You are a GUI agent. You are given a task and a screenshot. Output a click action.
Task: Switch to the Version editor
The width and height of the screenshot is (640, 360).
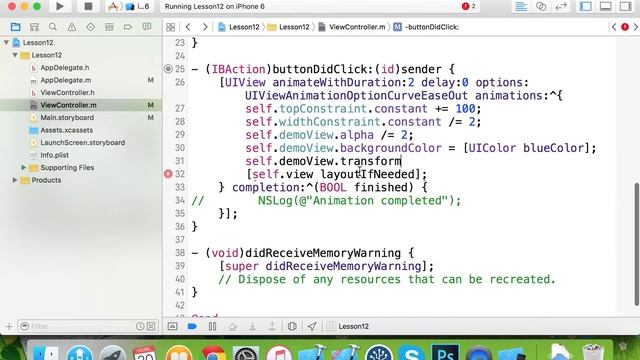(561, 7)
